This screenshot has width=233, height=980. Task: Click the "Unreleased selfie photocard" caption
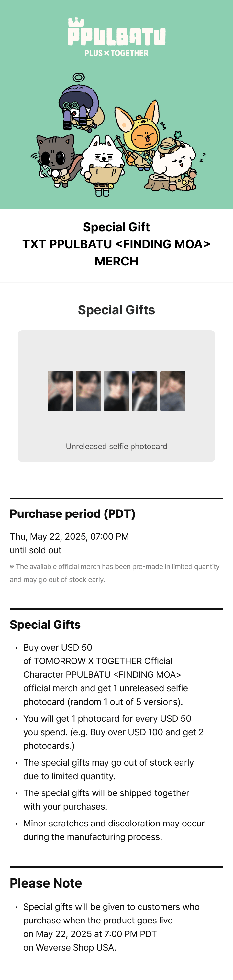(x=116, y=446)
